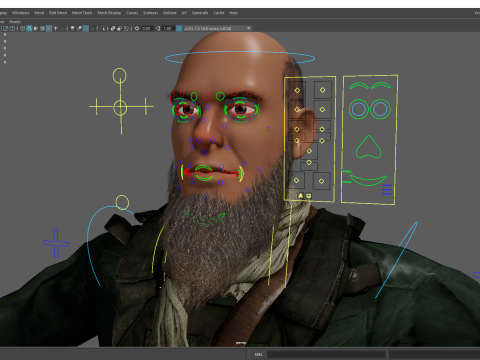Screen dimensions: 480x360
Task: Select blue three-line control in face panel
Action: click(x=387, y=189)
